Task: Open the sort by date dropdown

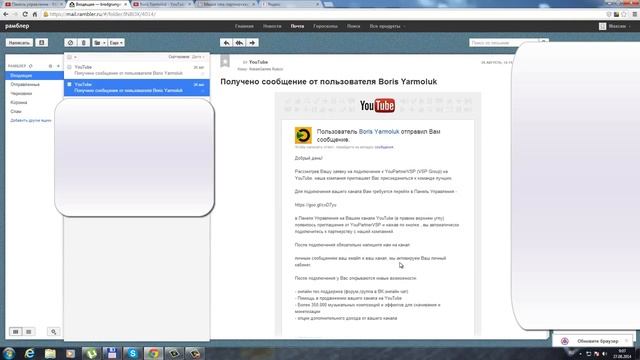Action: point(198,57)
